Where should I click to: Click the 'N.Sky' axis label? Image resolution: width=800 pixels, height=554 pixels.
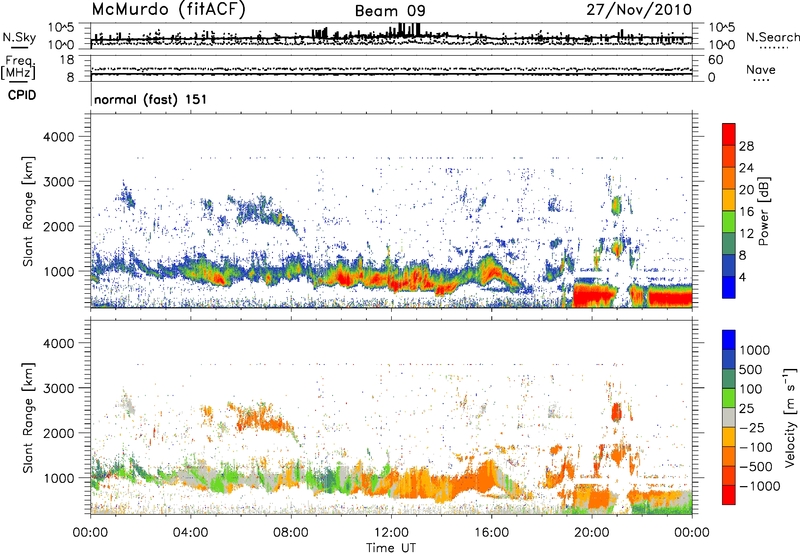pos(19,37)
